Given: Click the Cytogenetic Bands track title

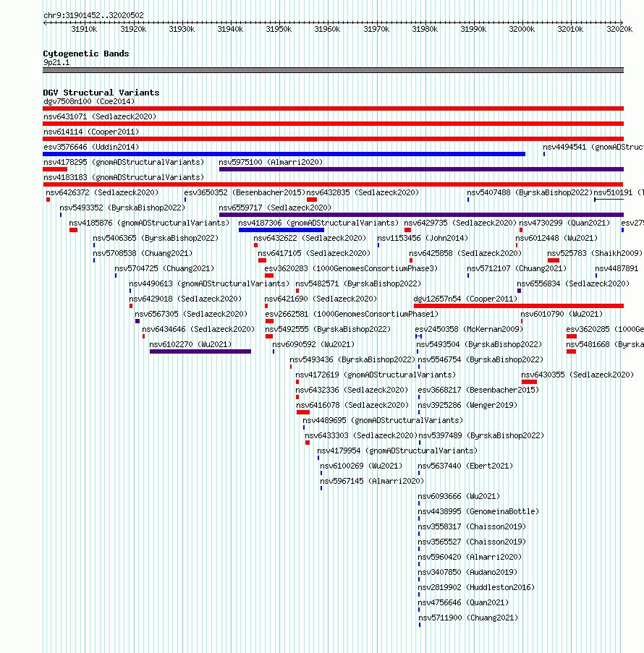Looking at the screenshot, I should click(x=86, y=54).
